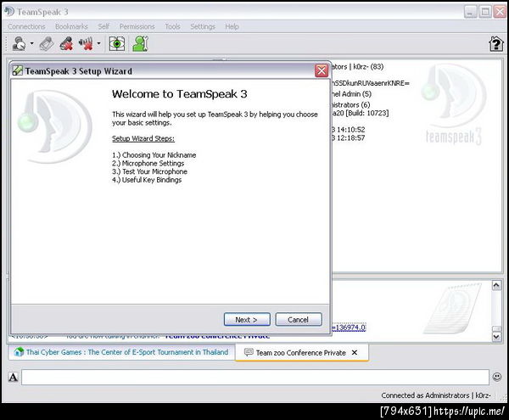Click 'Connected as Administrators' status text

(x=436, y=395)
